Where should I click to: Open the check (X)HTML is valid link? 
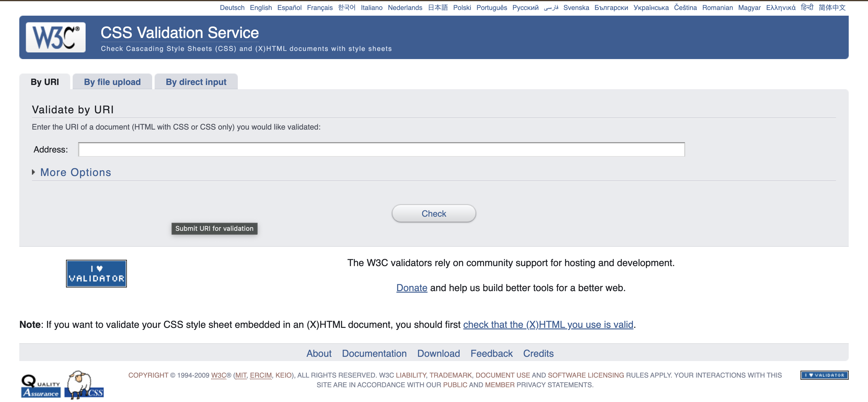click(548, 325)
